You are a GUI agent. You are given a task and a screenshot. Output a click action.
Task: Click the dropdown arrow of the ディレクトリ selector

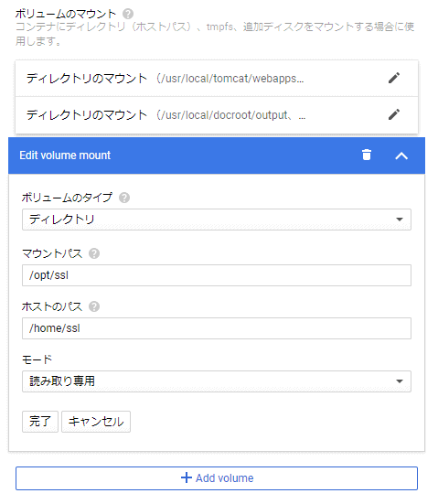(400, 220)
